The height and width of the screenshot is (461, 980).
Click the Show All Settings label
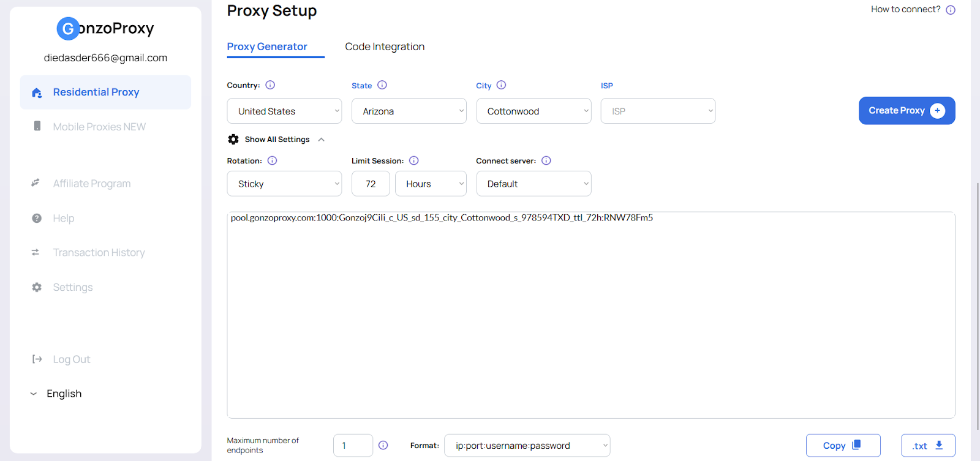(x=277, y=140)
